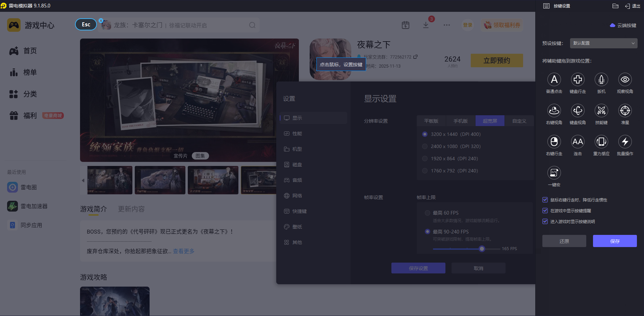Click the game search input field
Screen dimensions: 644x316
pyautogui.click(x=179, y=25)
